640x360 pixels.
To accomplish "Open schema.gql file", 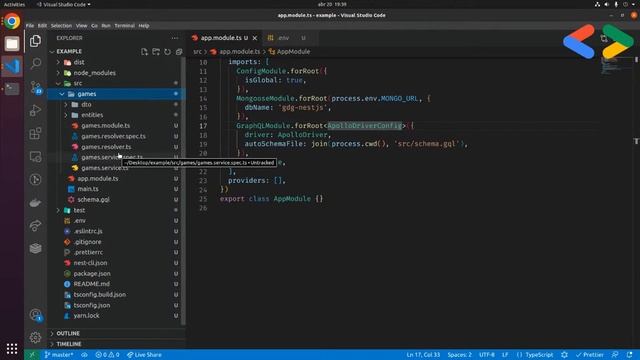I will tap(117, 200).
